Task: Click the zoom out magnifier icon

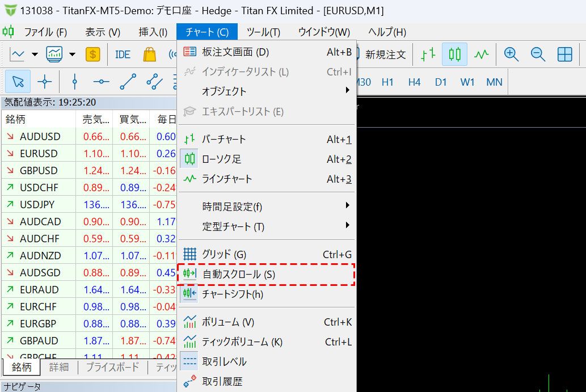Action: (538, 54)
